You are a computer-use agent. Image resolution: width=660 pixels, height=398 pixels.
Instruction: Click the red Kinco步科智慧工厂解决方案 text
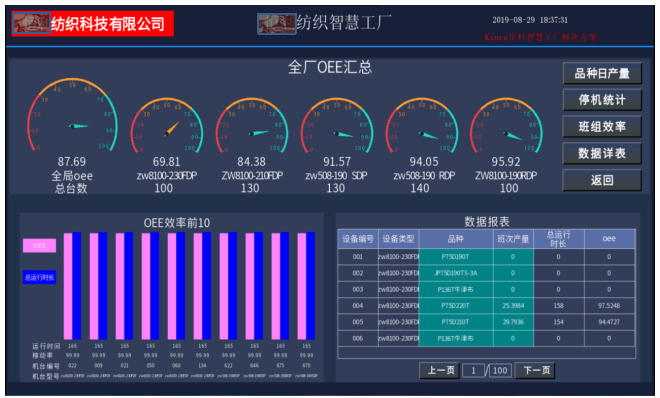click(x=540, y=37)
